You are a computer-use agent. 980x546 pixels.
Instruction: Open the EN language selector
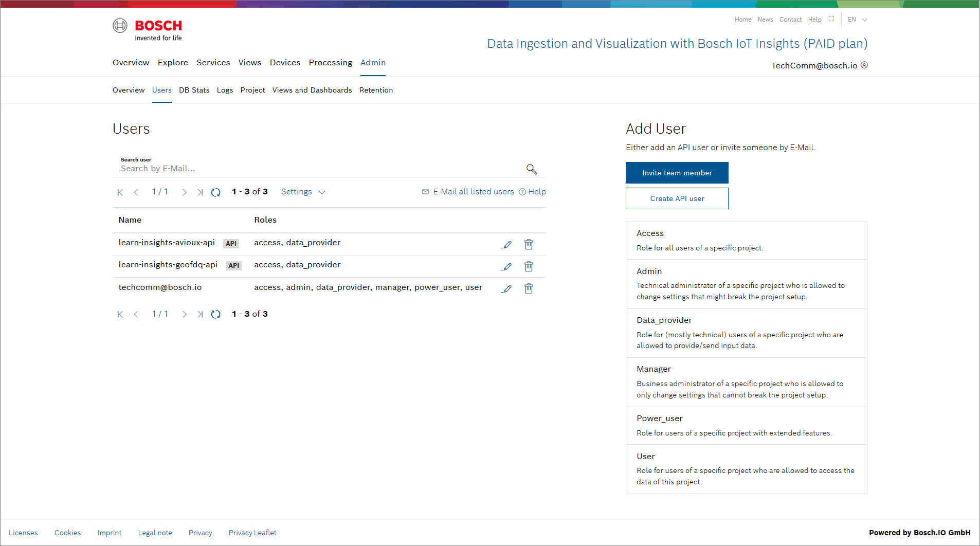point(857,20)
